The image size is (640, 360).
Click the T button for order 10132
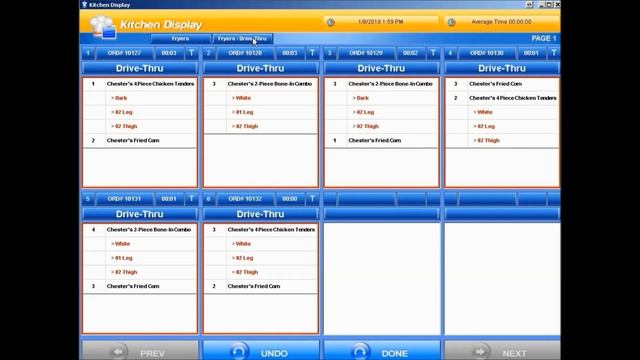[x=312, y=199]
